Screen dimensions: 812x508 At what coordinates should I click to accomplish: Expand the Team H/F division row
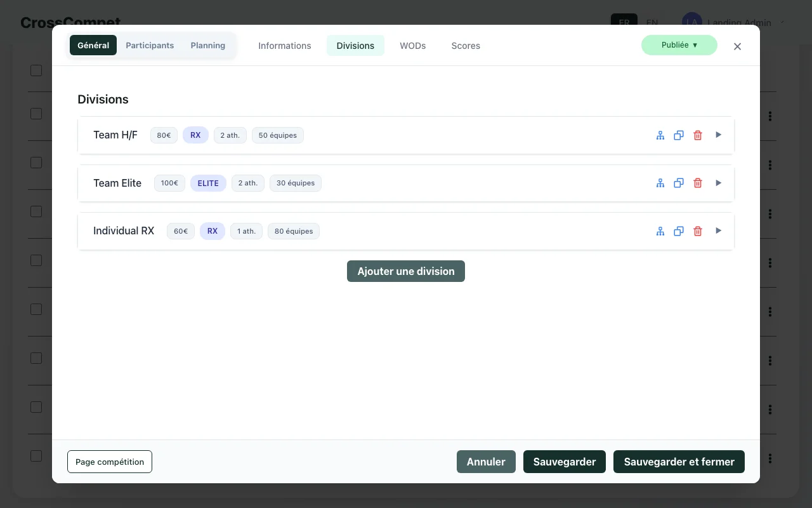pyautogui.click(x=719, y=135)
